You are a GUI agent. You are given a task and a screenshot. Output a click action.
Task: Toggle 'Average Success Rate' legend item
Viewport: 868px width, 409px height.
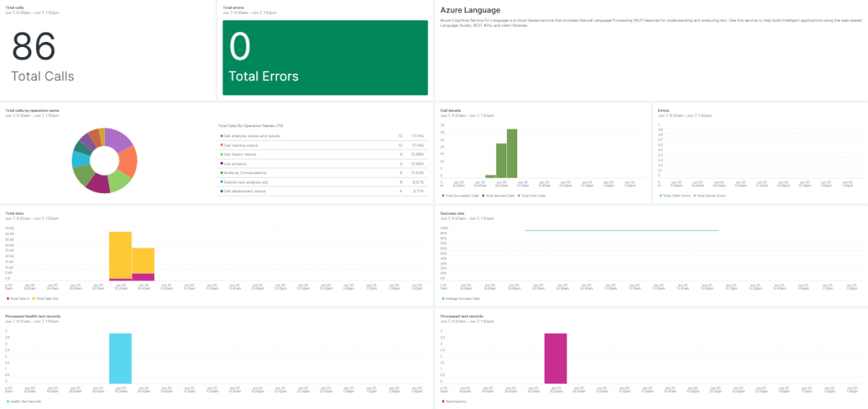pos(464,298)
